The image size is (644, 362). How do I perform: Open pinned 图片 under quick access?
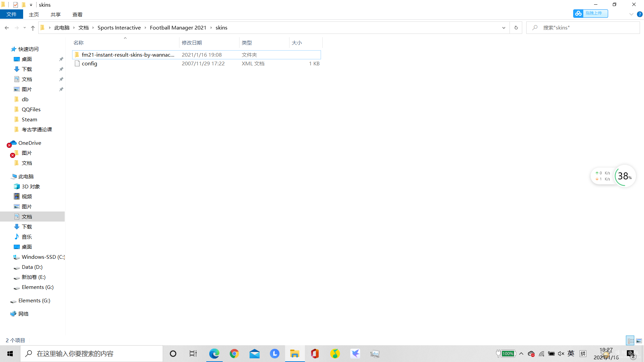point(27,89)
